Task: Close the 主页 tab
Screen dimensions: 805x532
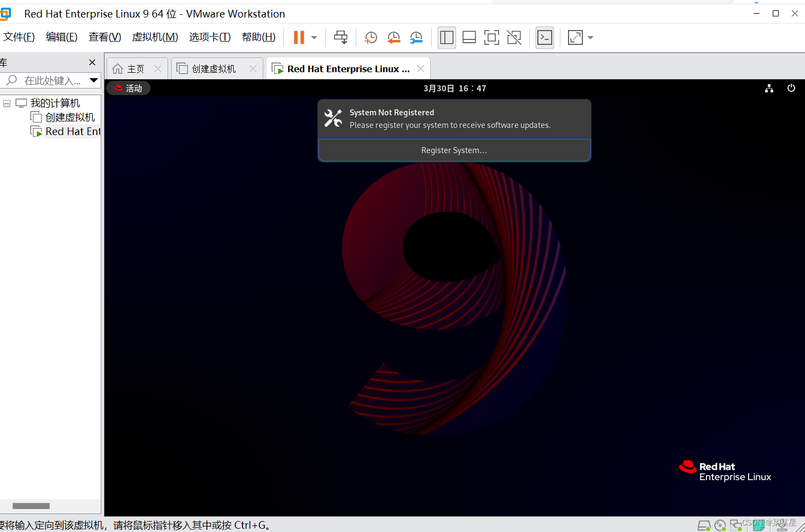Action: (158, 69)
